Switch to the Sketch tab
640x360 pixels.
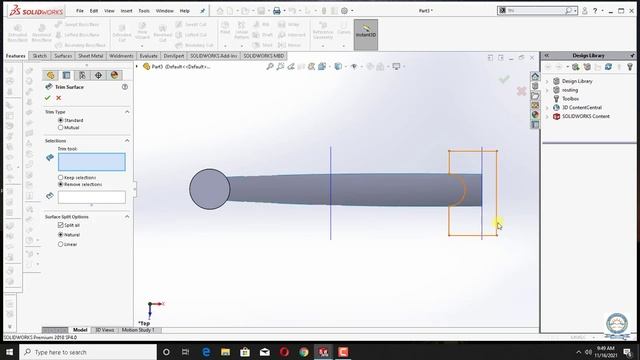point(40,56)
